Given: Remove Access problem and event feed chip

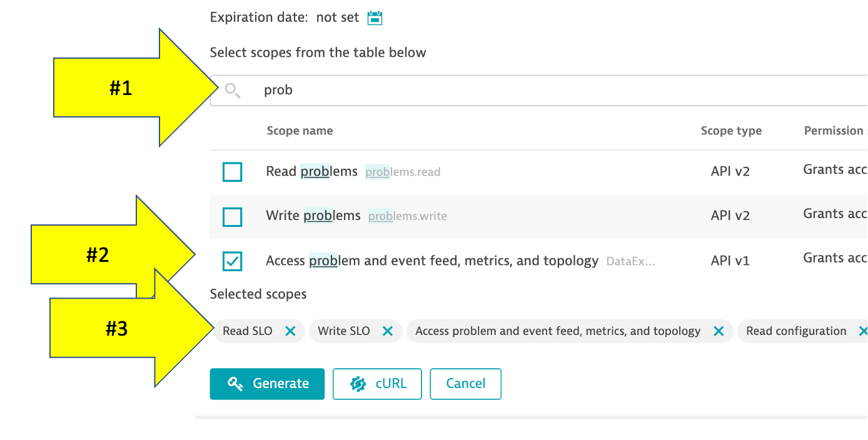Looking at the screenshot, I should tap(719, 331).
